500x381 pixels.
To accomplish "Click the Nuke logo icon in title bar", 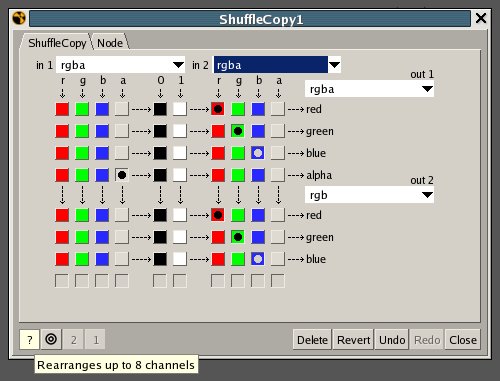I will click(x=19, y=18).
